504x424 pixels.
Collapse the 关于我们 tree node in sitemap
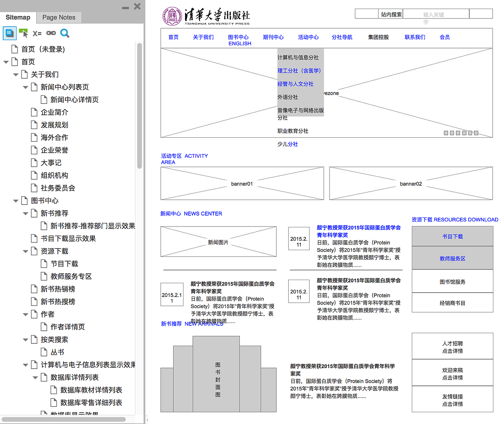point(16,75)
